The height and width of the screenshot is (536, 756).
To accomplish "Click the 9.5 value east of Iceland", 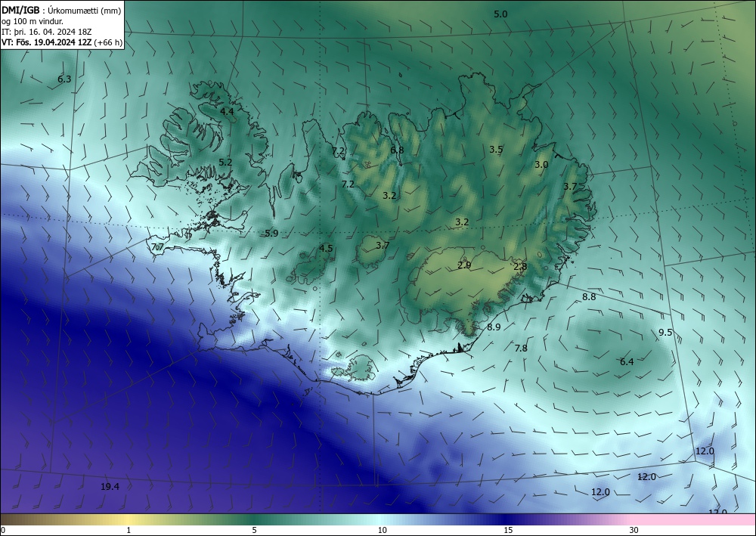I will (665, 332).
